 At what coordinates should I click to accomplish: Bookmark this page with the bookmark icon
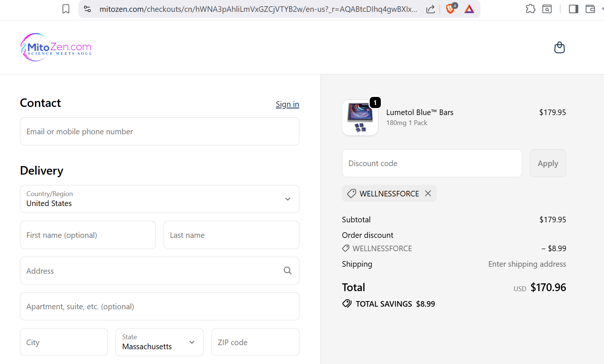point(66,9)
